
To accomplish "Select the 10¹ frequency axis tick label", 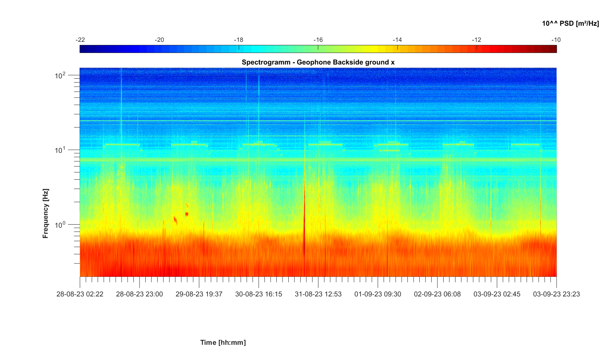I will [60, 150].
